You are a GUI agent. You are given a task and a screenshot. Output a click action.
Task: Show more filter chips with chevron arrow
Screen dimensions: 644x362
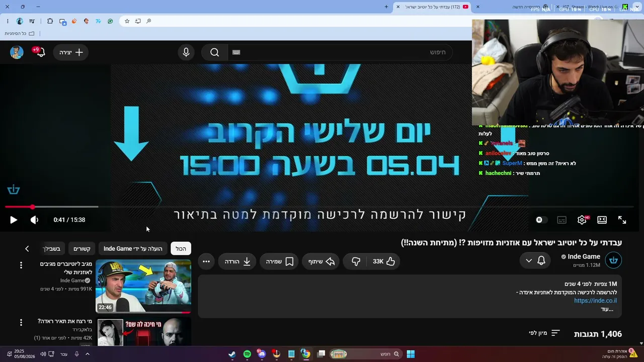27,249
